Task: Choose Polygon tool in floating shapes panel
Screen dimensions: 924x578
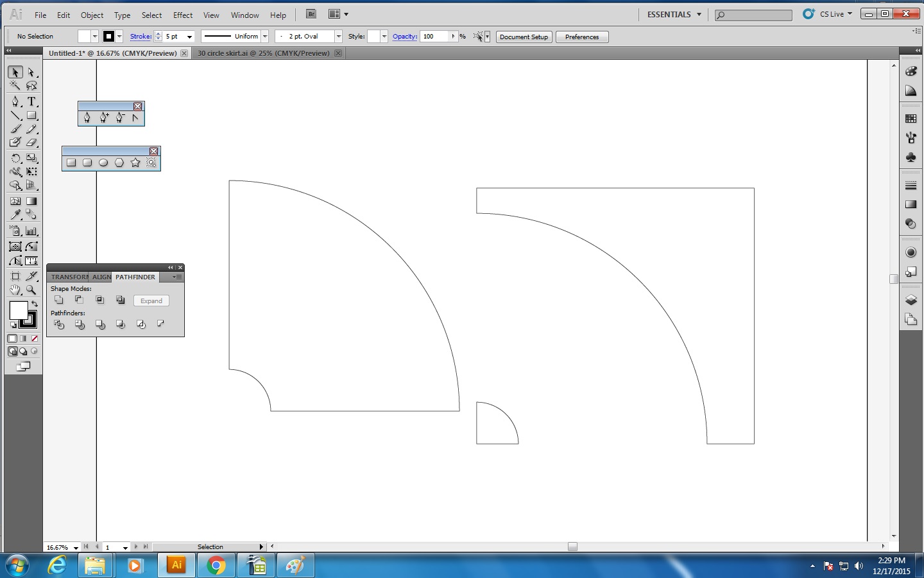Action: [x=119, y=162]
